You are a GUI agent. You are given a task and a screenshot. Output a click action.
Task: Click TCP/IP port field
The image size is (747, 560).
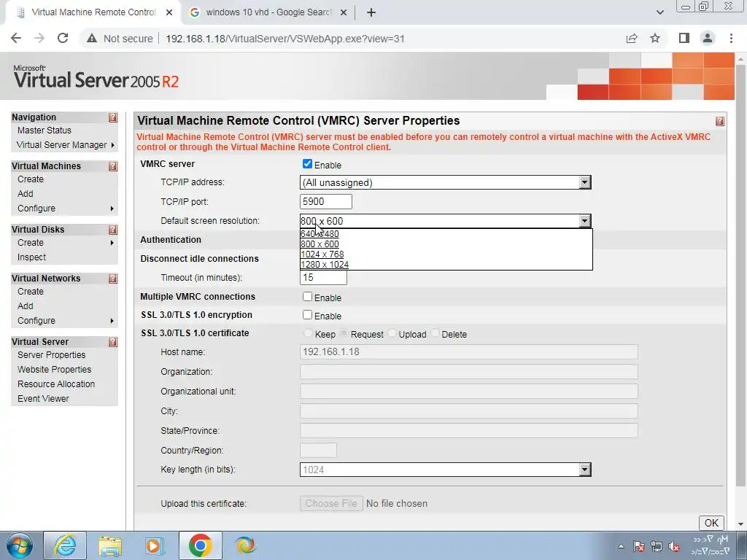click(x=326, y=201)
